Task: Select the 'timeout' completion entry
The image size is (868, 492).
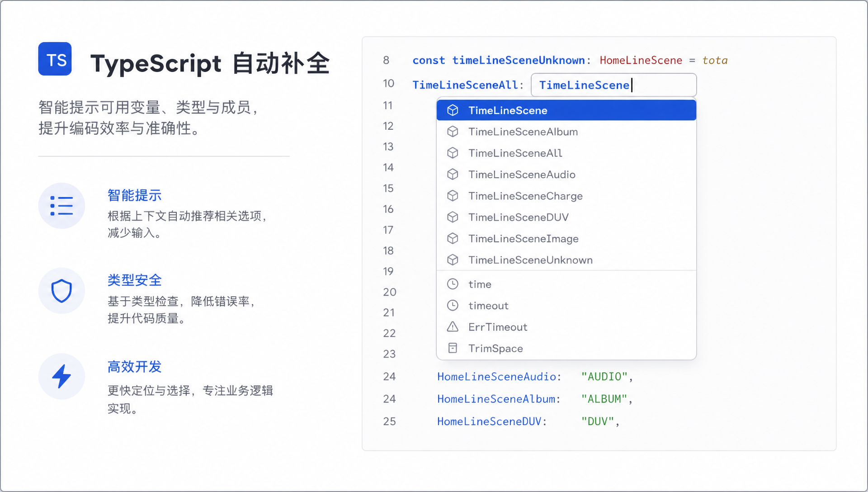Action: (x=566, y=305)
